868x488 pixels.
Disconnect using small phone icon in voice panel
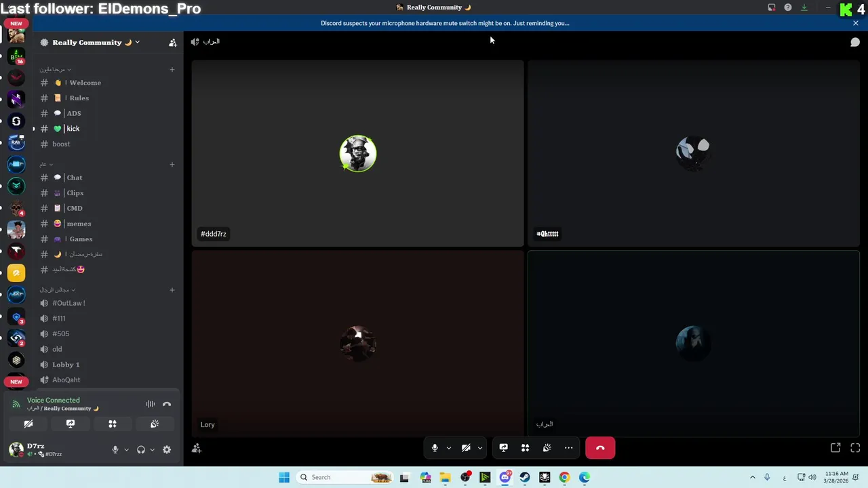click(x=167, y=404)
